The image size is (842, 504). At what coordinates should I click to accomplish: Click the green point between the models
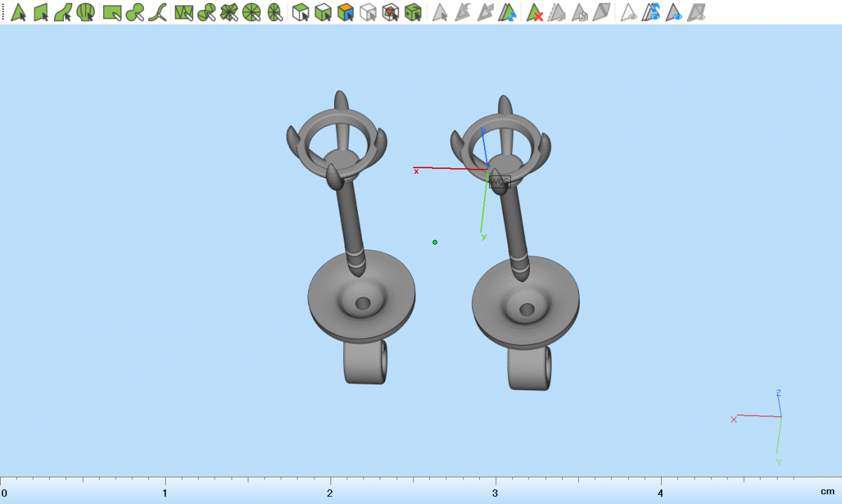[x=435, y=242]
